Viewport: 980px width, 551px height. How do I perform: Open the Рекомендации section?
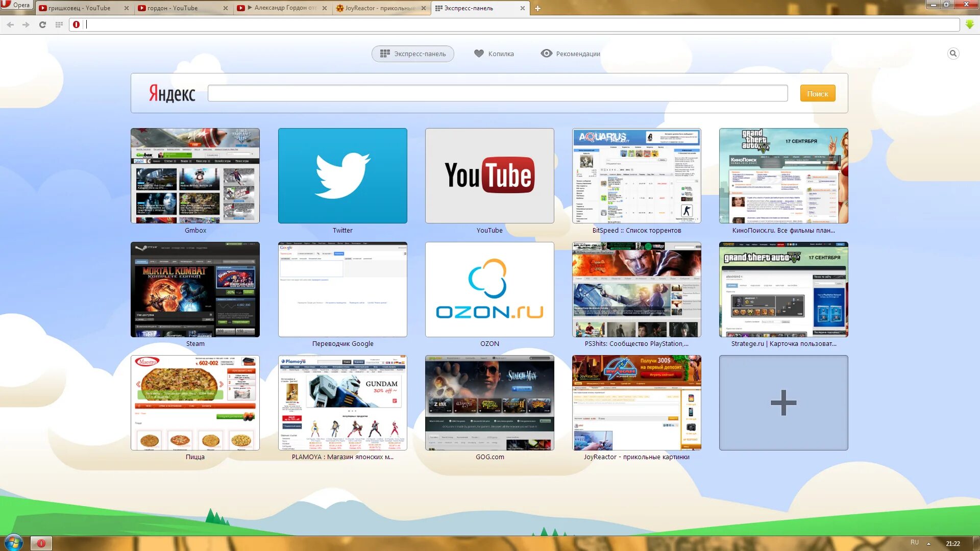(x=571, y=54)
